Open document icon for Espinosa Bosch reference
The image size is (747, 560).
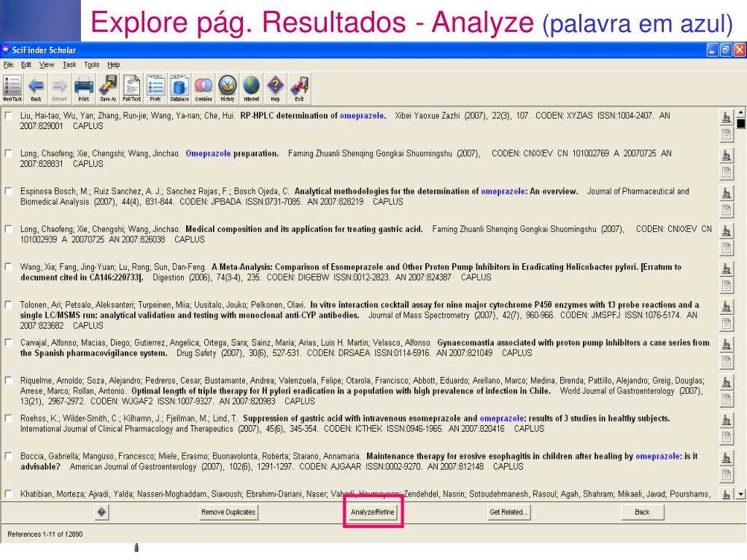[x=726, y=210]
